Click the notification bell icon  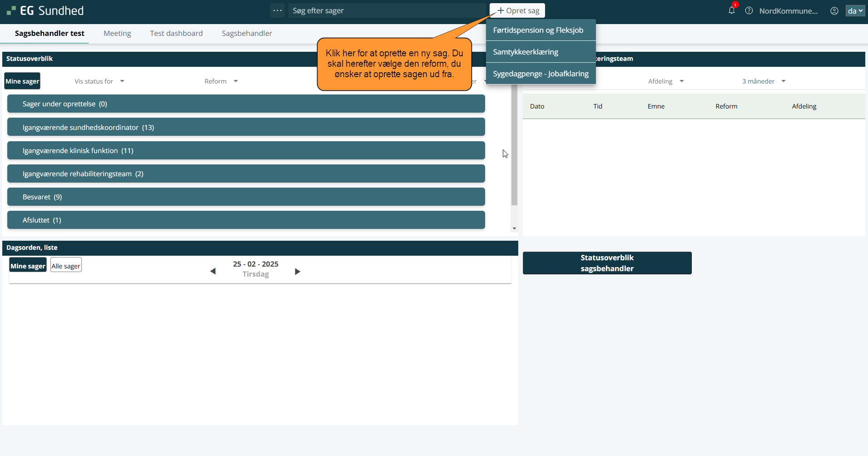[x=731, y=10]
